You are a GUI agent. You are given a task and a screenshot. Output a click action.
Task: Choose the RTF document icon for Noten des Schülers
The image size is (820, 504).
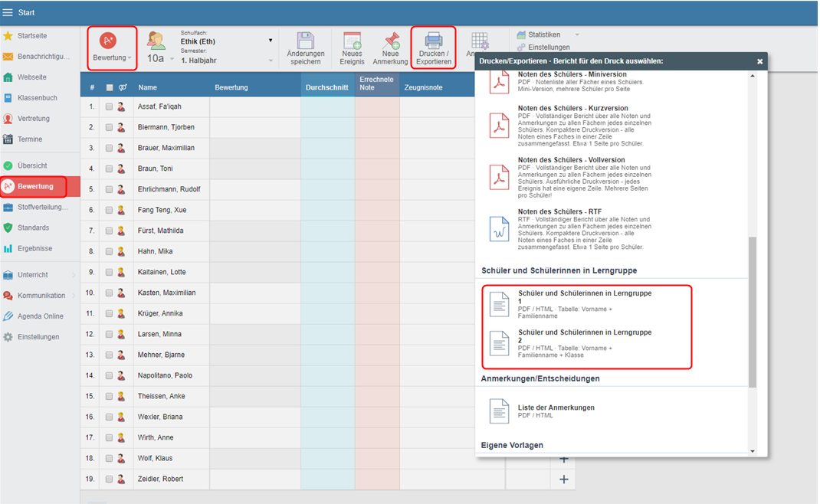(x=500, y=229)
